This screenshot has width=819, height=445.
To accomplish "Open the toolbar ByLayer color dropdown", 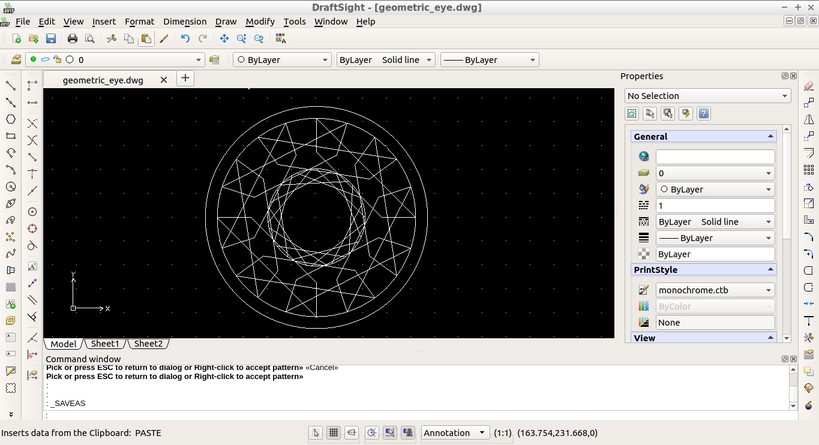I will pos(282,60).
